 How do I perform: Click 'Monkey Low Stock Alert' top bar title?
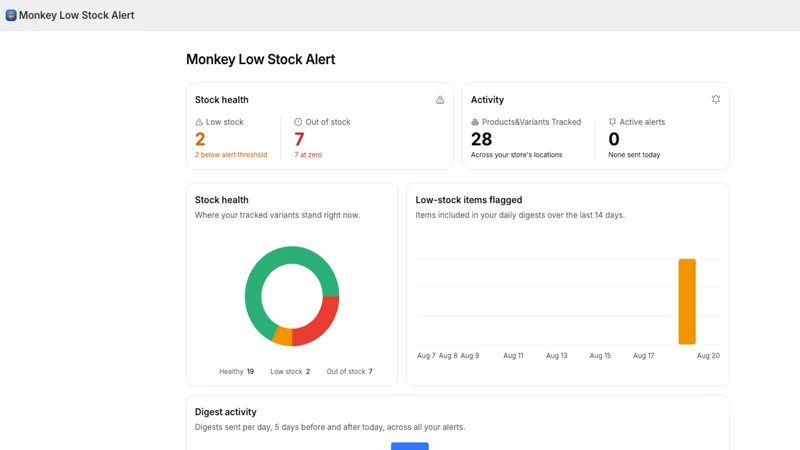pyautogui.click(x=77, y=15)
